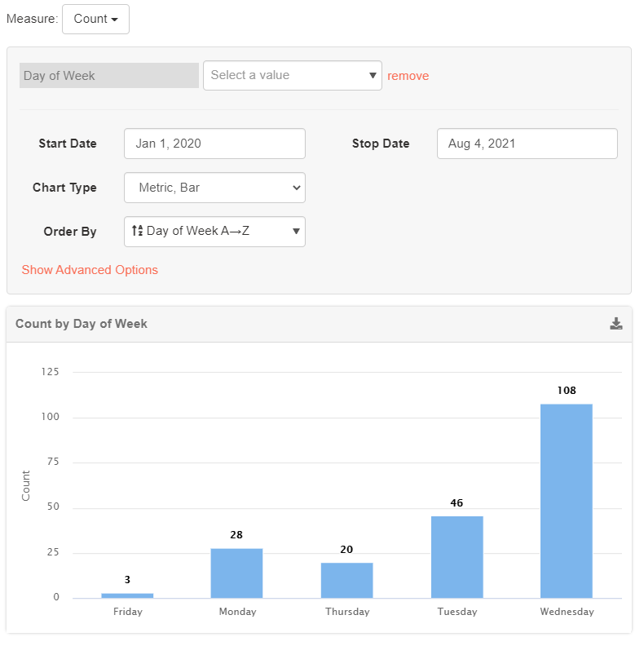The image size is (644, 646).
Task: Expand the 'Select a value' dropdown
Action: point(292,75)
